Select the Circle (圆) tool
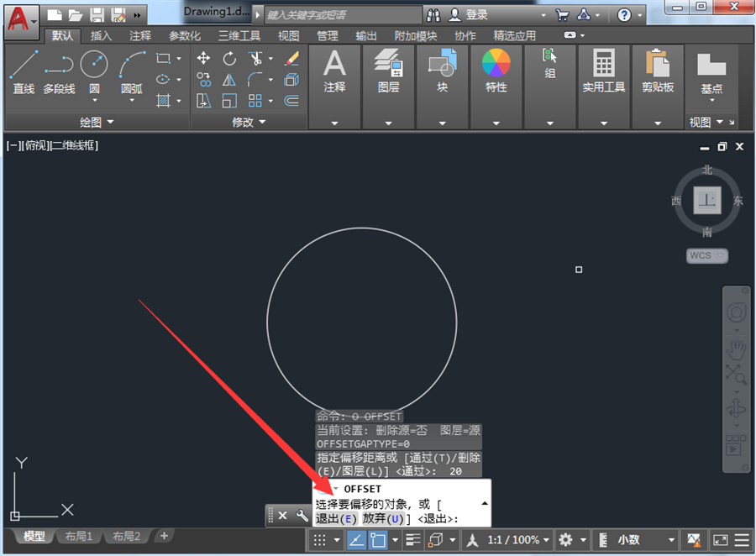 tap(94, 66)
